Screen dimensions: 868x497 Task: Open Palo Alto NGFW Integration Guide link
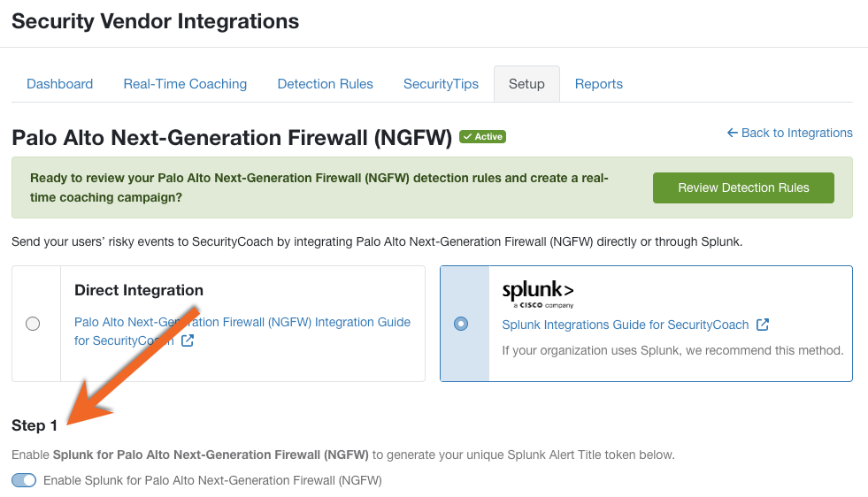(242, 331)
